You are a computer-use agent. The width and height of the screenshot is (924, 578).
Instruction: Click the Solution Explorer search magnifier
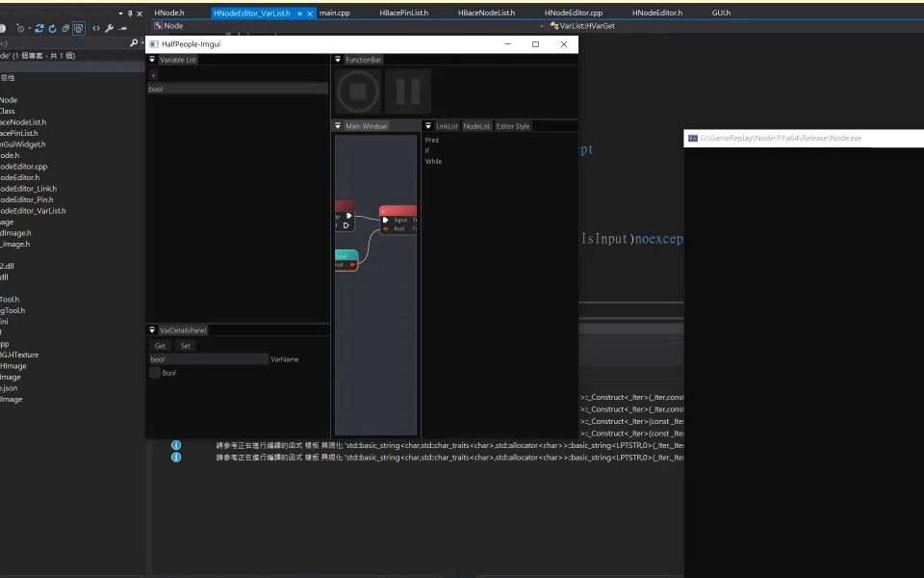pyautogui.click(x=133, y=42)
